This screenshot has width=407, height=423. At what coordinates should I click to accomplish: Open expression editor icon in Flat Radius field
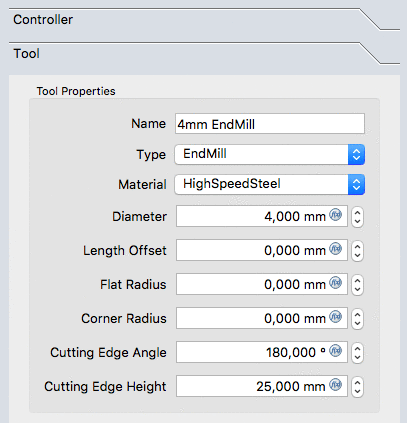(336, 283)
